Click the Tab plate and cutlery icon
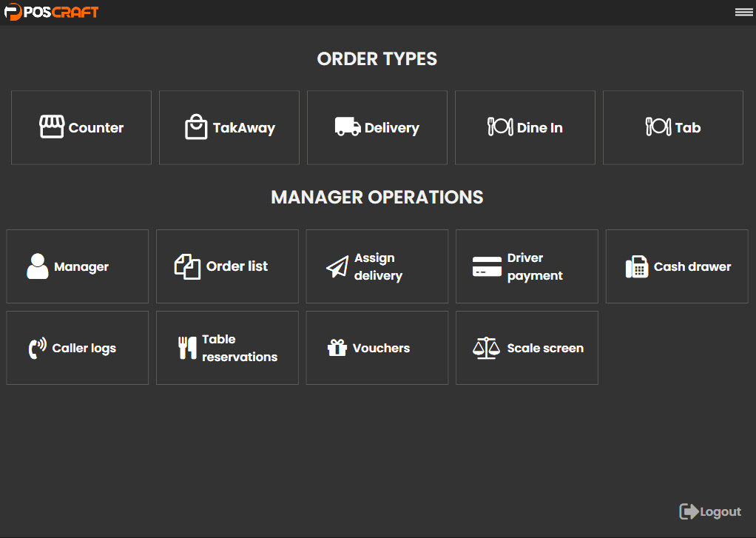The width and height of the screenshot is (756, 538). pos(658,127)
